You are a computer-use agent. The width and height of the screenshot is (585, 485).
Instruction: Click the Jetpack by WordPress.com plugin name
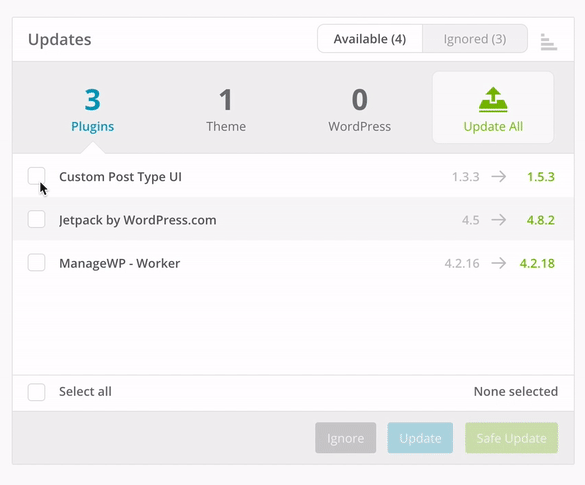point(138,220)
